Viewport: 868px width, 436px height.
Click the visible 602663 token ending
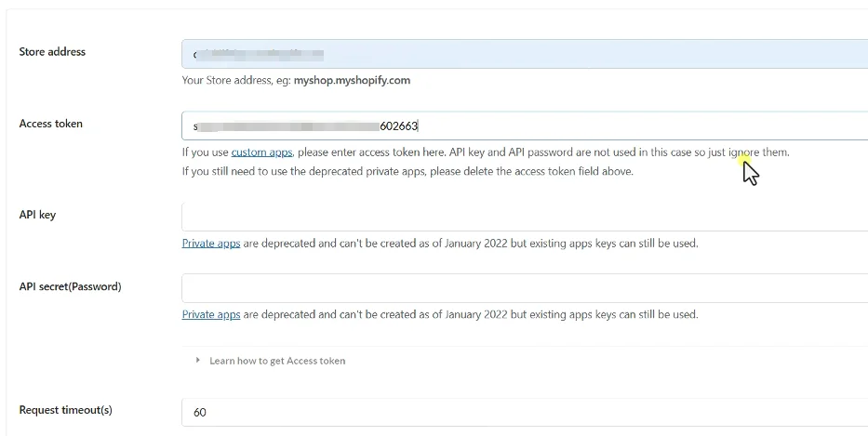coord(399,126)
